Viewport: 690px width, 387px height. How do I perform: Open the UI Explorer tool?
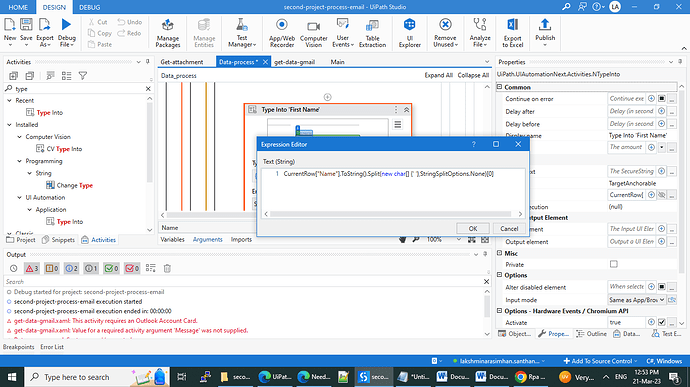(409, 33)
